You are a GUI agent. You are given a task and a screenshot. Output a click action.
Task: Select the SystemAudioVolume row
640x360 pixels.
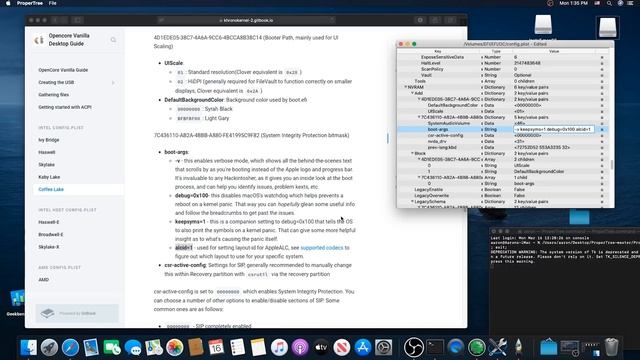tap(502, 123)
